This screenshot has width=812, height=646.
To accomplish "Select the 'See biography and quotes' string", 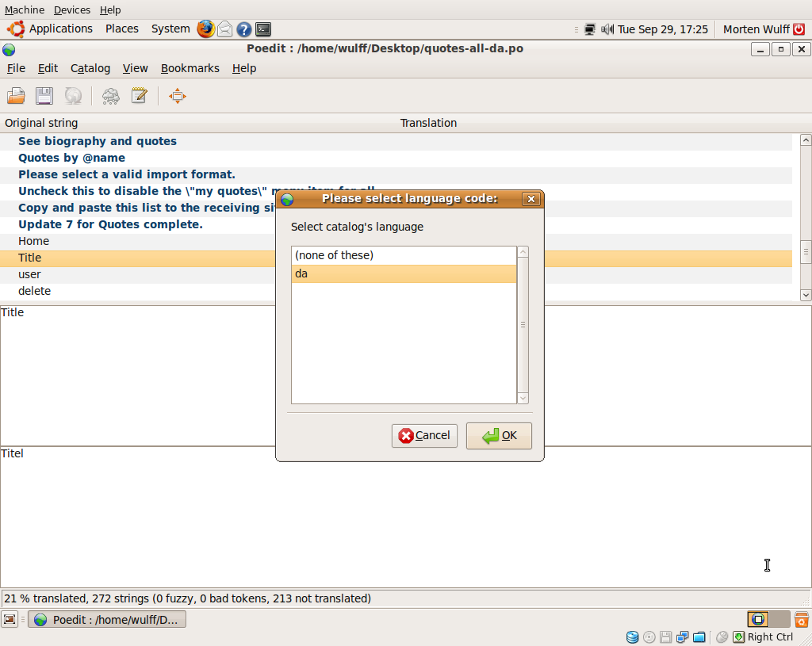I will pyautogui.click(x=396, y=141).
